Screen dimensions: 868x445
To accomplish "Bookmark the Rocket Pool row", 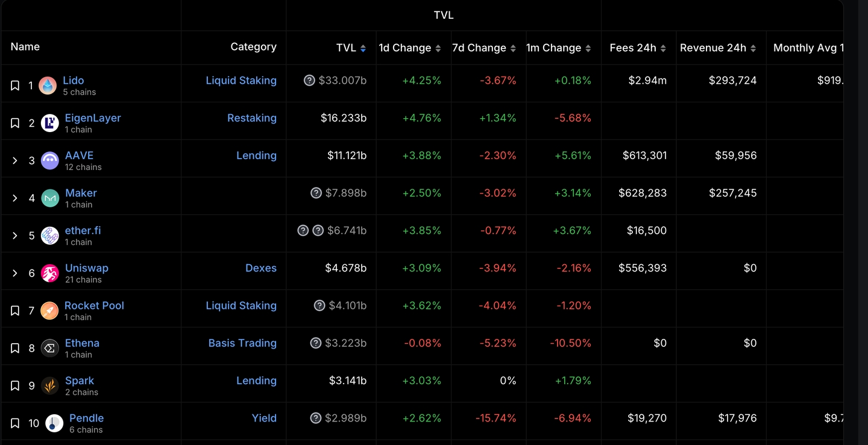I will pos(15,311).
